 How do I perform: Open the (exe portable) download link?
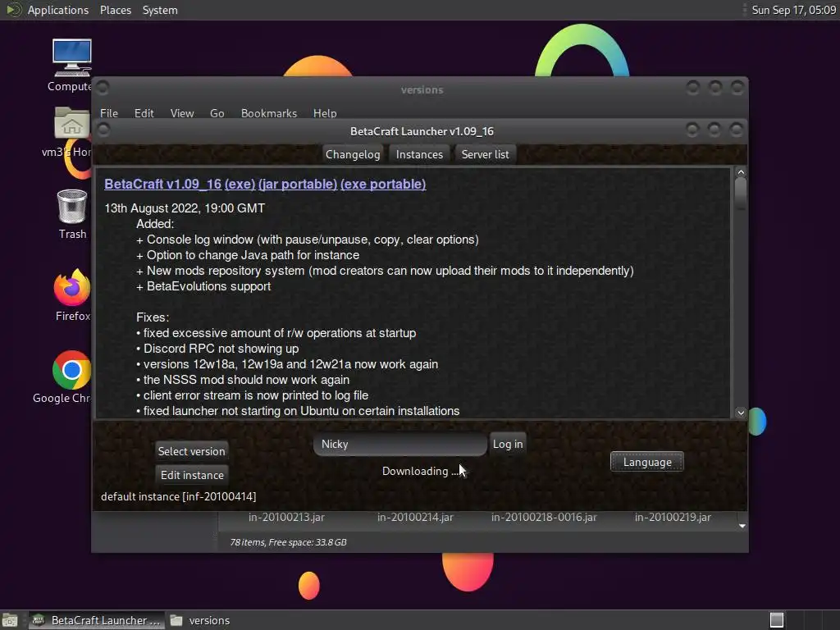pos(383,184)
